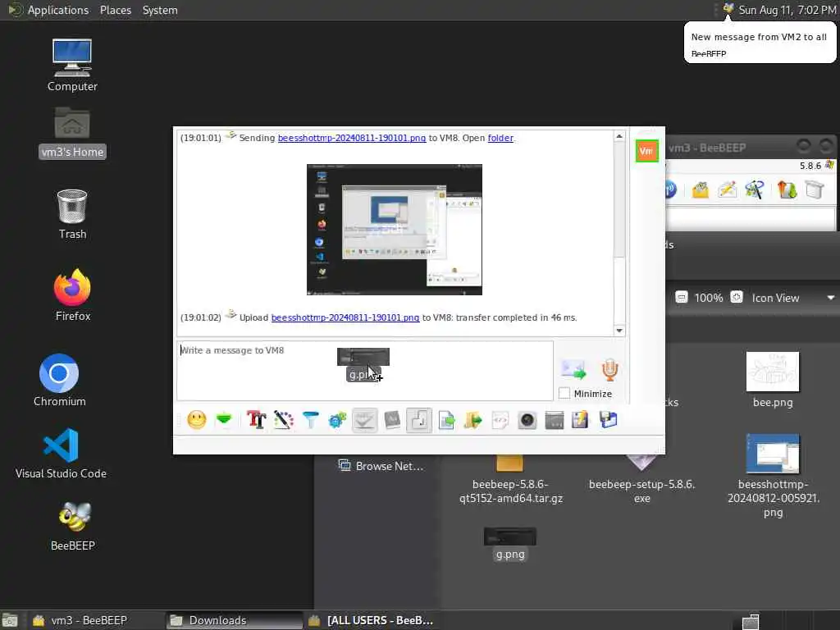Click the lightning-bolt document icon

point(580,419)
